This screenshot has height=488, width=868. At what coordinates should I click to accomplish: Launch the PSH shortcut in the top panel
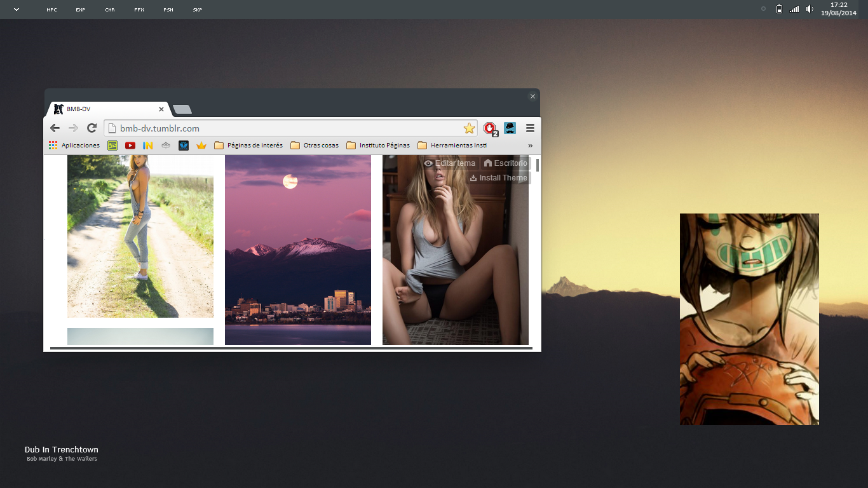pyautogui.click(x=168, y=10)
